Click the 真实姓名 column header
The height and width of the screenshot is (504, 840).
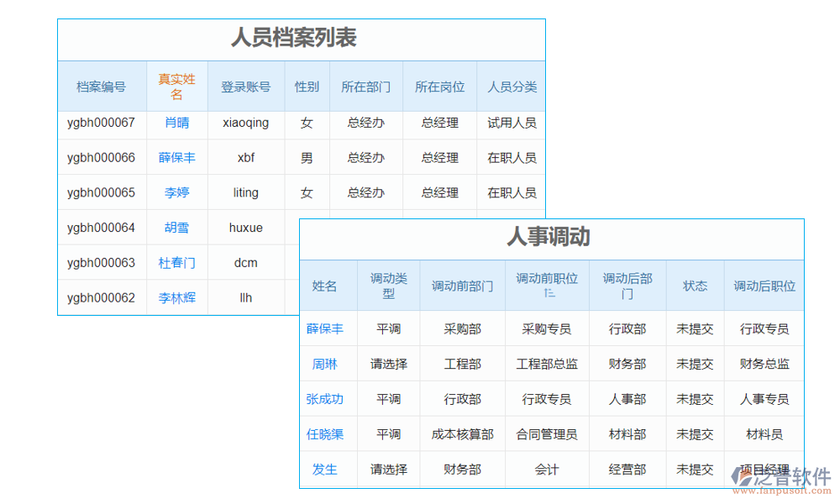[176, 86]
